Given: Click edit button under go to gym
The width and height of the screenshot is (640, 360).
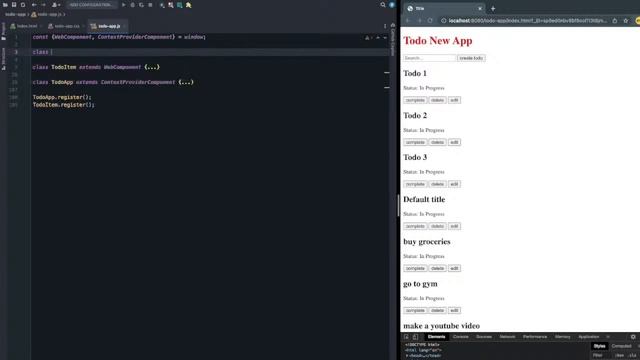Looking at the screenshot, I should click(454, 310).
